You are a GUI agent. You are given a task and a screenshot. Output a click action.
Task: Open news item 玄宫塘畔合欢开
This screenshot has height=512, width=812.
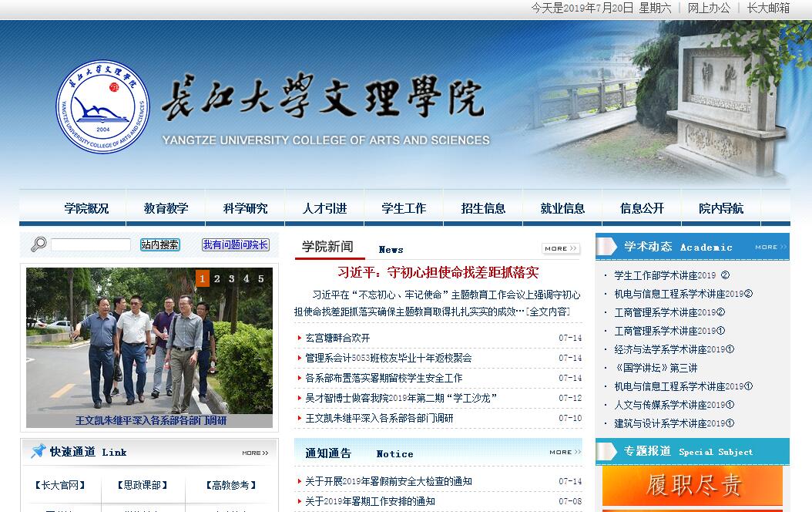(x=337, y=338)
